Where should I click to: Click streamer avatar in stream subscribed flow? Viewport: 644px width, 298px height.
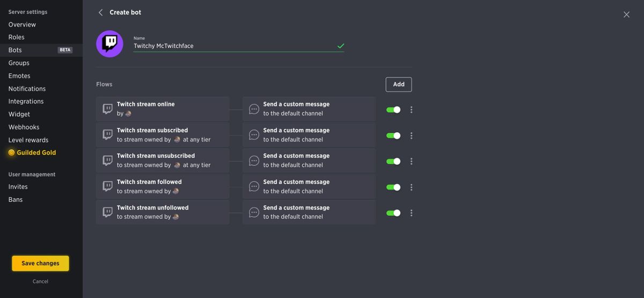point(177,140)
